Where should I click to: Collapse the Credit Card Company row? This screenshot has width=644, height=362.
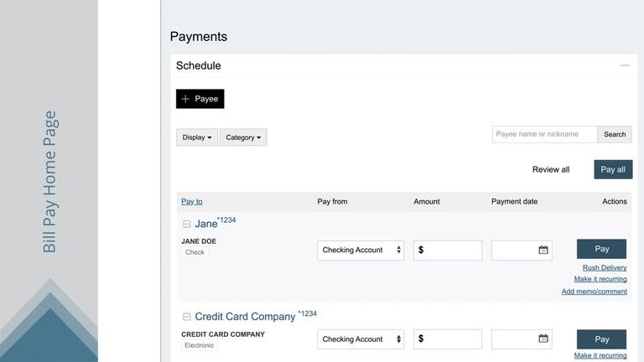(187, 317)
